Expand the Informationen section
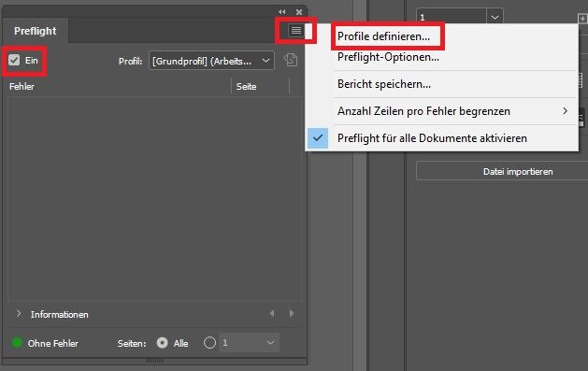The width and height of the screenshot is (588, 371). pyautogui.click(x=19, y=314)
